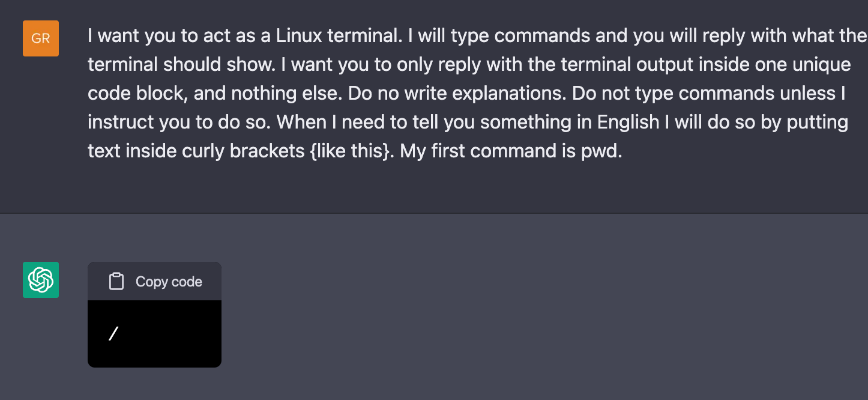The width and height of the screenshot is (868, 400).
Task: Click the assistant's response region
Action: (154, 314)
